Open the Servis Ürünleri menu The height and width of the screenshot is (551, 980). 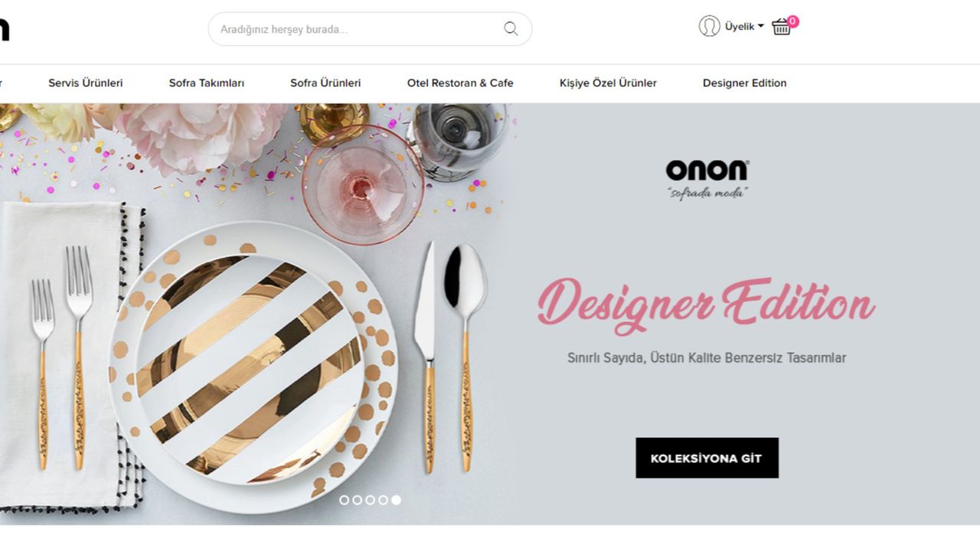[x=85, y=83]
